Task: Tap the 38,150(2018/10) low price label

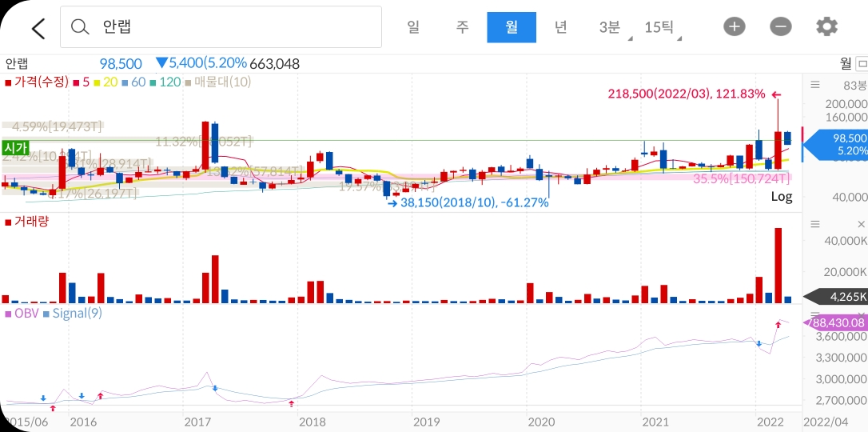Action: (x=475, y=202)
